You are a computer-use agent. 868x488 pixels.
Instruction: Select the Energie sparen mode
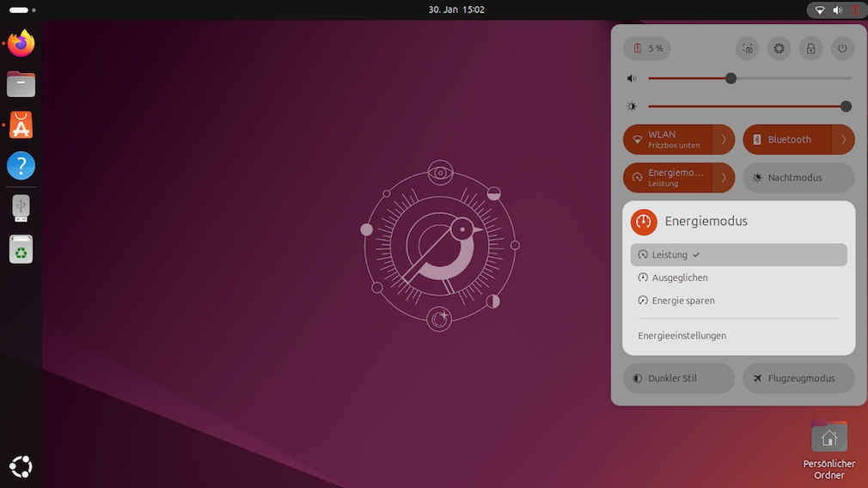point(683,301)
